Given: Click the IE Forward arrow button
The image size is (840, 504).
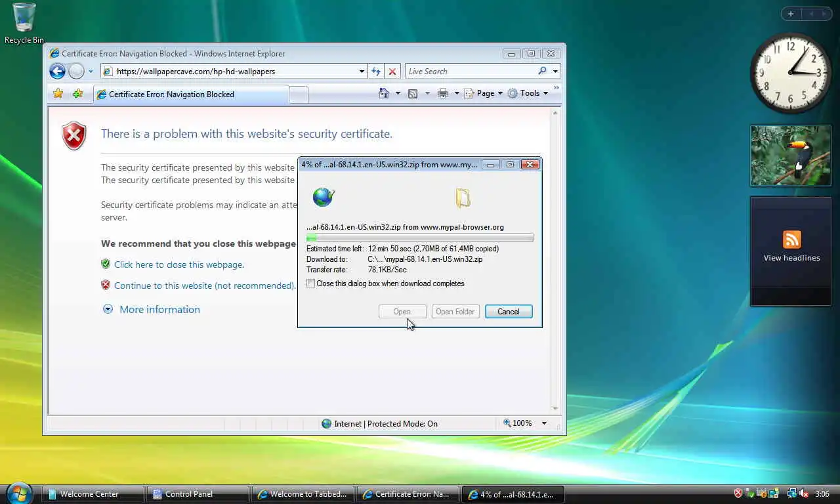Looking at the screenshot, I should pos(77,71).
